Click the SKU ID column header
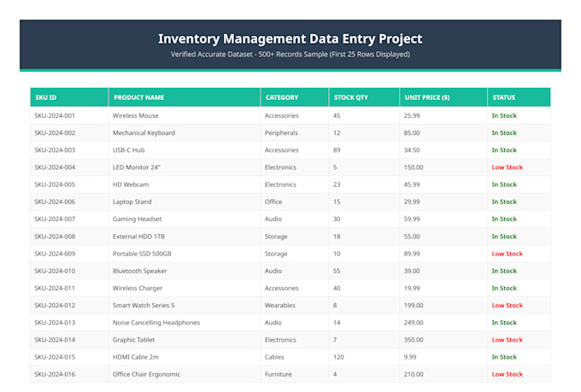This screenshot has height=392, width=581. tap(69, 97)
